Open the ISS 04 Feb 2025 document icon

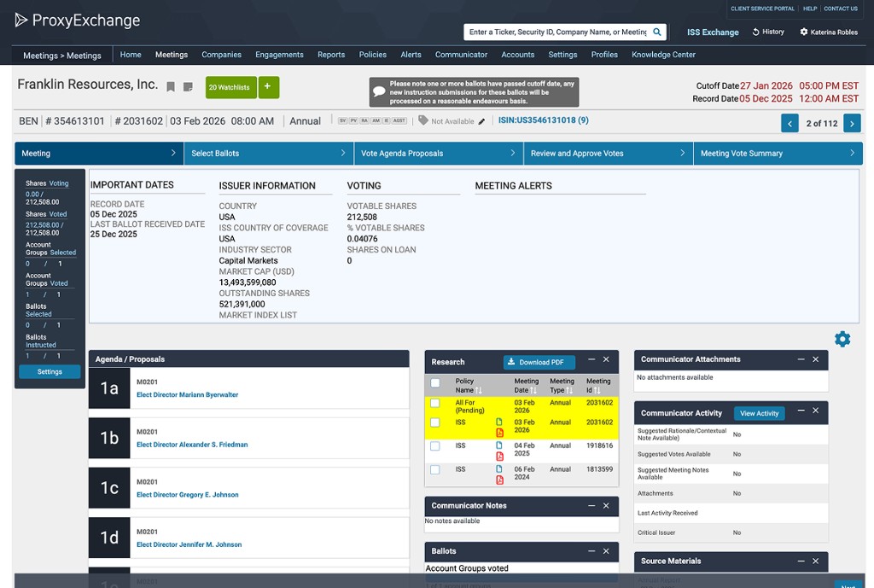pyautogui.click(x=498, y=445)
